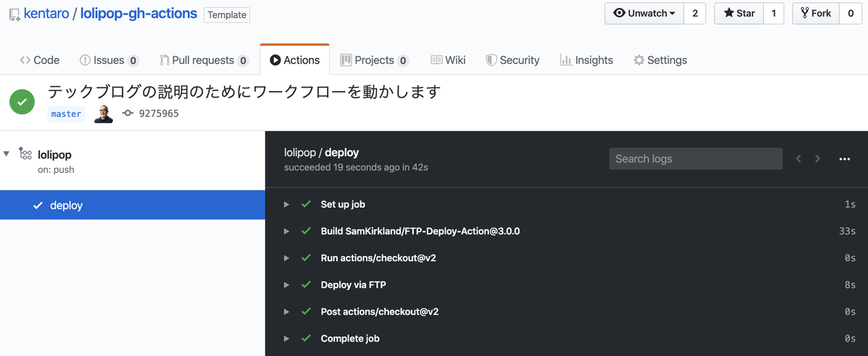Click the 8s duration of Deploy via FTP
Image resolution: width=868 pixels, height=356 pixels.
[x=851, y=285]
